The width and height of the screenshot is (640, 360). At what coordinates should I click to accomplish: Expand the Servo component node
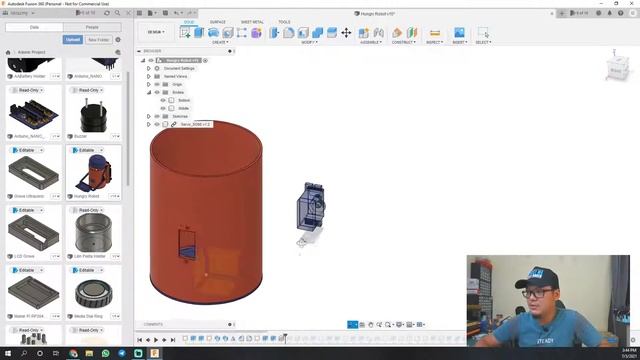coord(149,124)
